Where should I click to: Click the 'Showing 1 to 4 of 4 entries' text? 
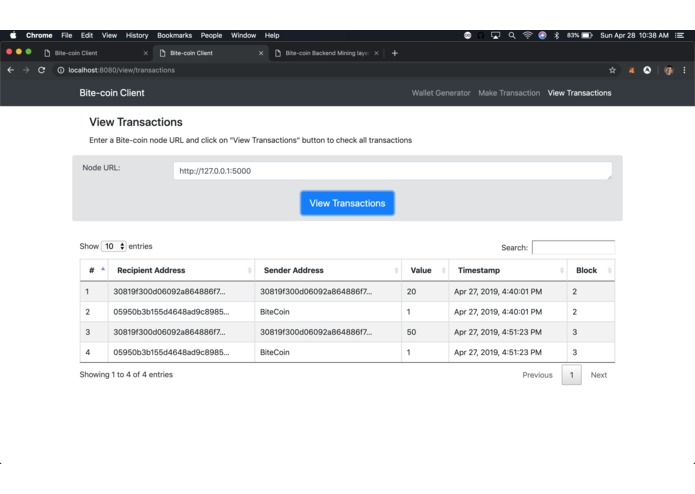pos(126,374)
